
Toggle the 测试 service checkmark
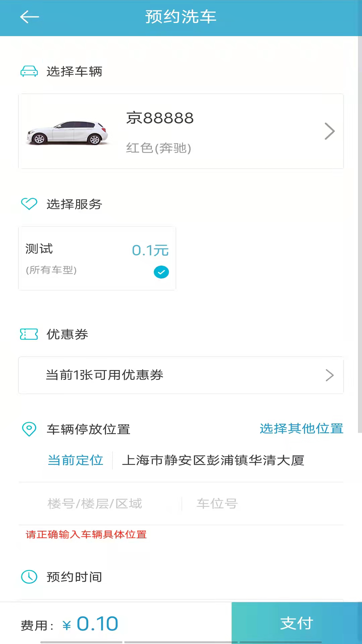(161, 272)
